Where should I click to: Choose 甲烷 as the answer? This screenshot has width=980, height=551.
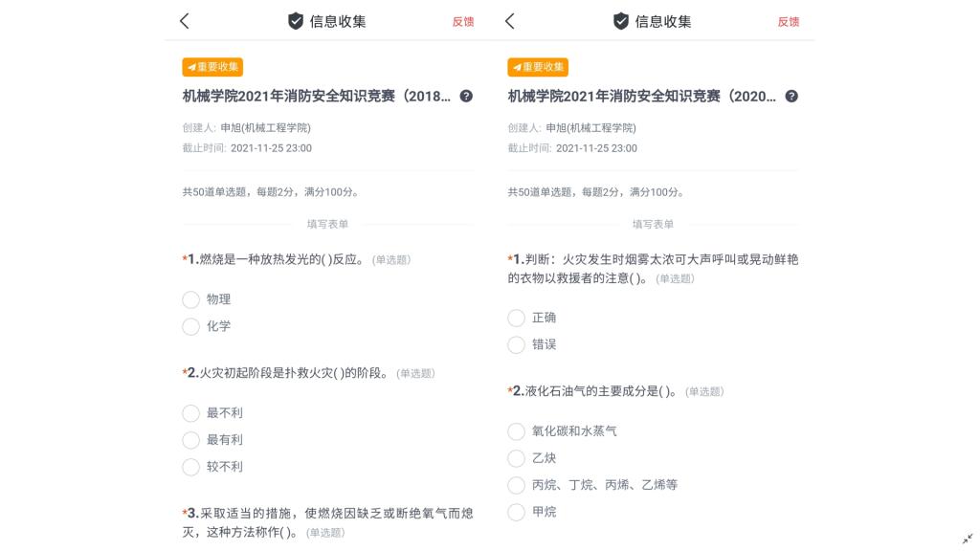pyautogui.click(x=517, y=512)
